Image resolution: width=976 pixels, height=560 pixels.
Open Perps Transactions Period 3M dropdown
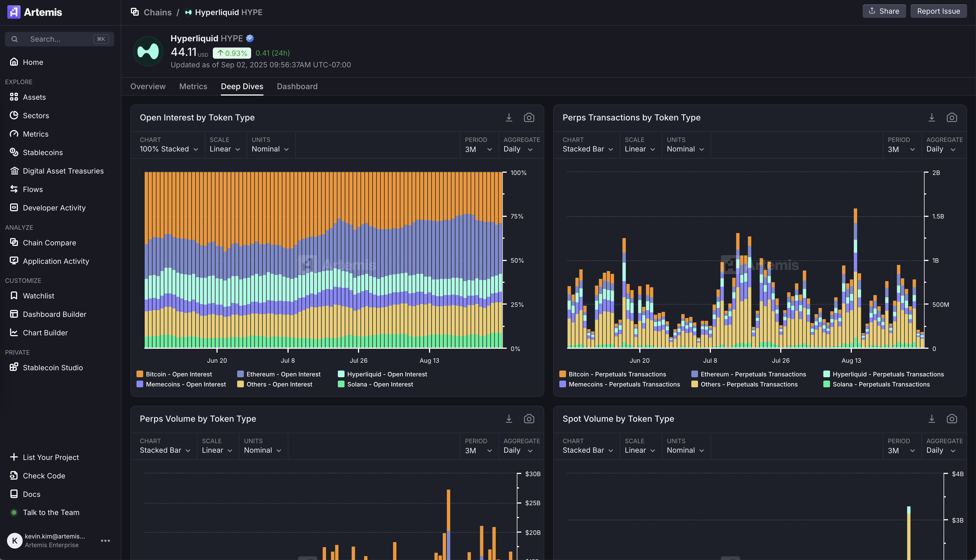[x=901, y=149]
